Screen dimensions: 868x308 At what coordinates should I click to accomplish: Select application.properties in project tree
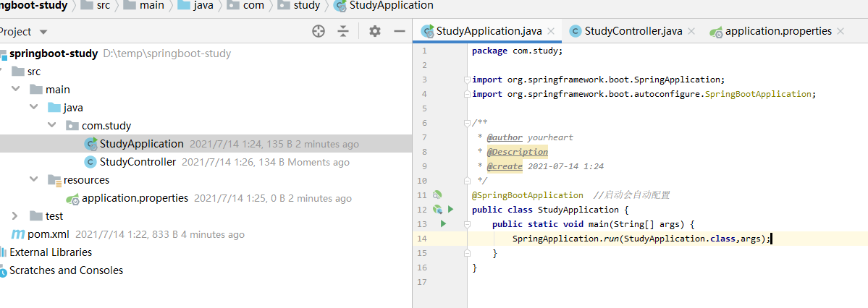click(135, 198)
